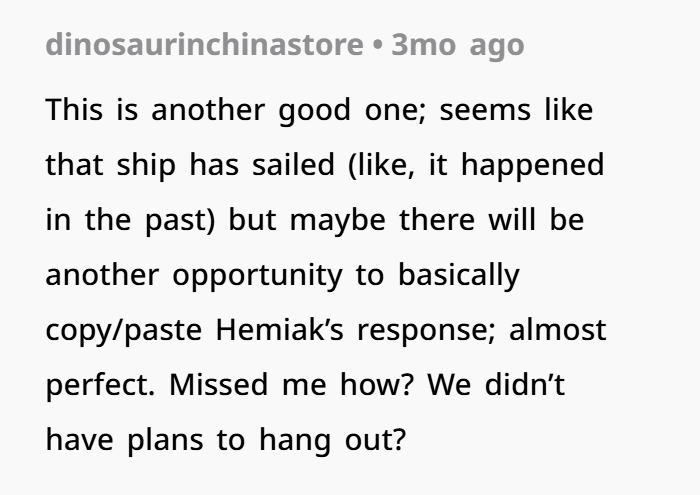Screen dimensions: 700x495
Task: Click the word 'Missed' in the comment
Action: [218, 384]
